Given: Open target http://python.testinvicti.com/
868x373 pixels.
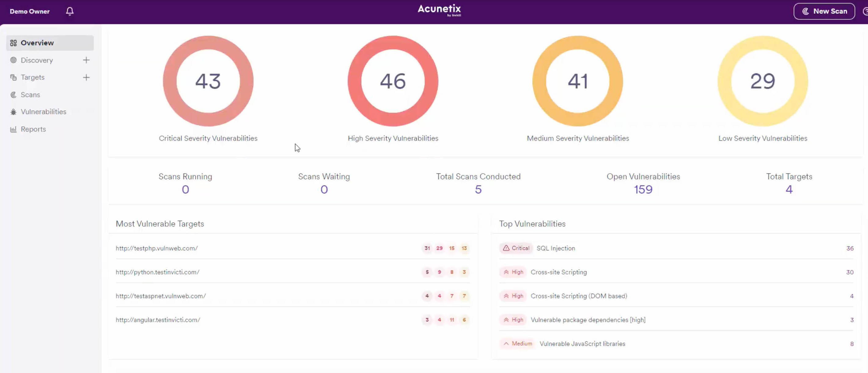Looking at the screenshot, I should tap(157, 272).
